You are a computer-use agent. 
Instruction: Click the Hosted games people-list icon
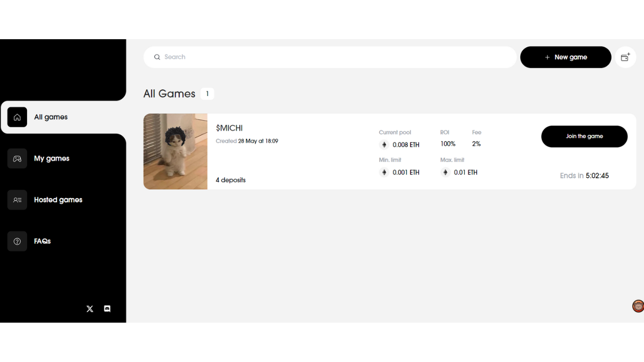17,200
